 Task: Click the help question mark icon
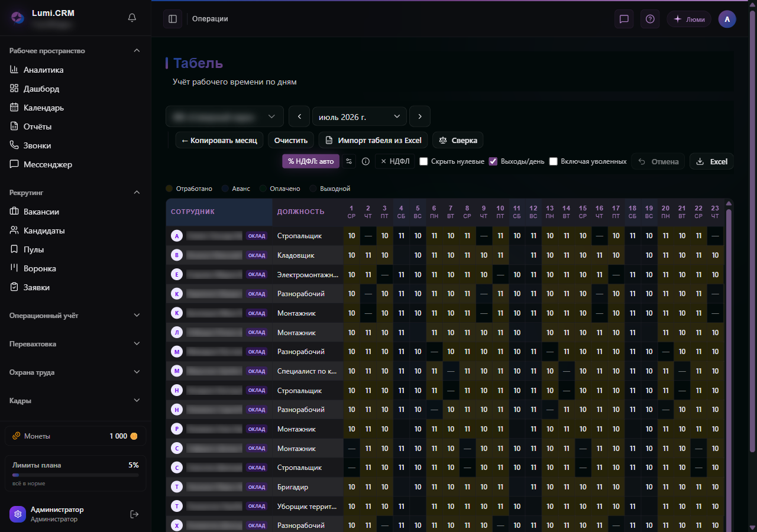[650, 19]
